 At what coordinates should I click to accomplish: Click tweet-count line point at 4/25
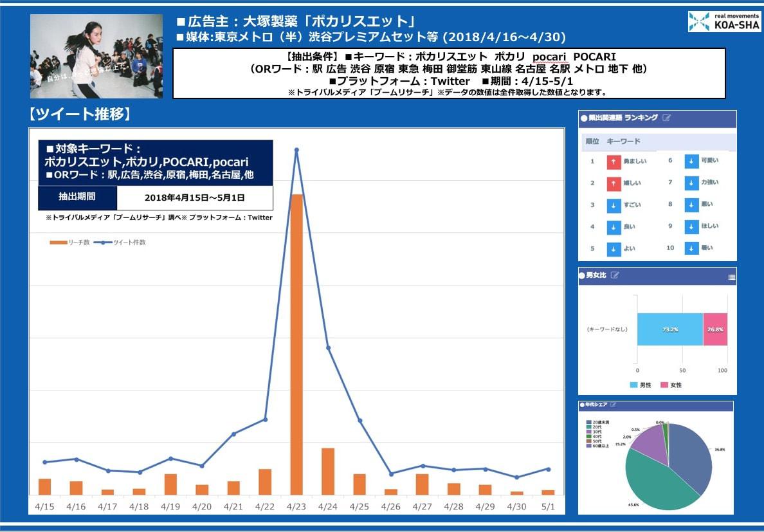(359, 421)
